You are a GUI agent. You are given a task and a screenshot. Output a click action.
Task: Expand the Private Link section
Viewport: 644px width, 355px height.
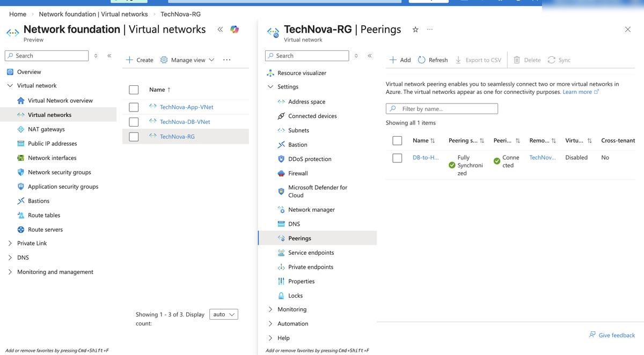[10, 243]
